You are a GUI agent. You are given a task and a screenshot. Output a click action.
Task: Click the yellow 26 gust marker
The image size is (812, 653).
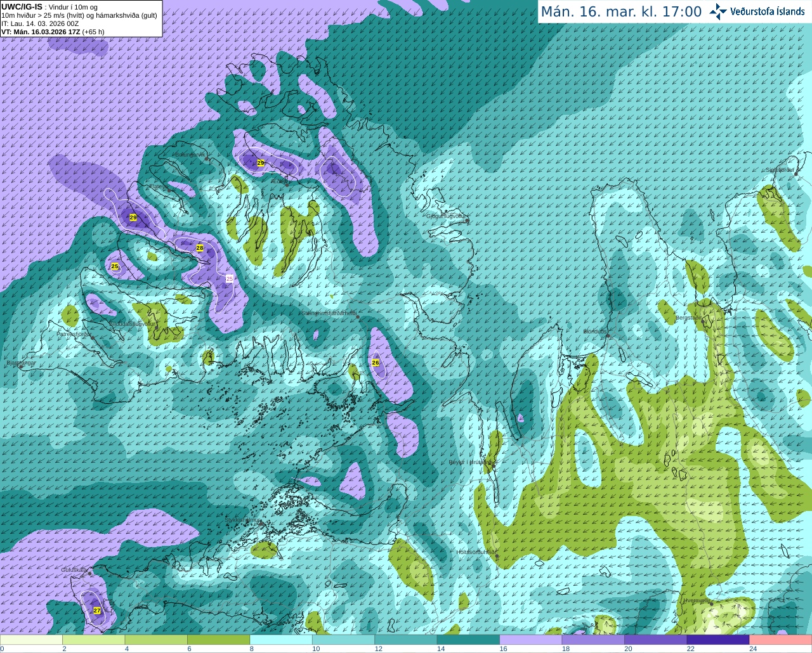(376, 363)
